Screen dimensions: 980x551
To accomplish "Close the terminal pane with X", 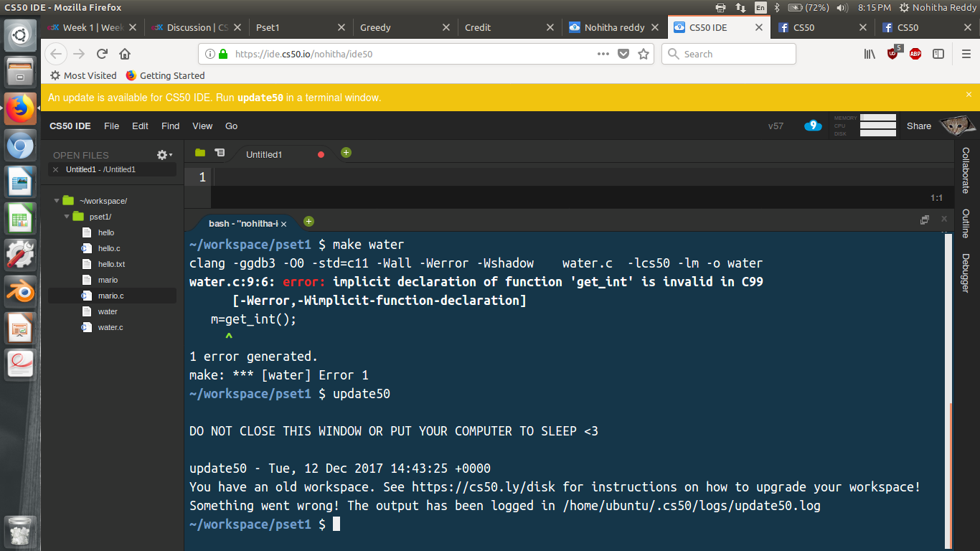I will [x=944, y=219].
